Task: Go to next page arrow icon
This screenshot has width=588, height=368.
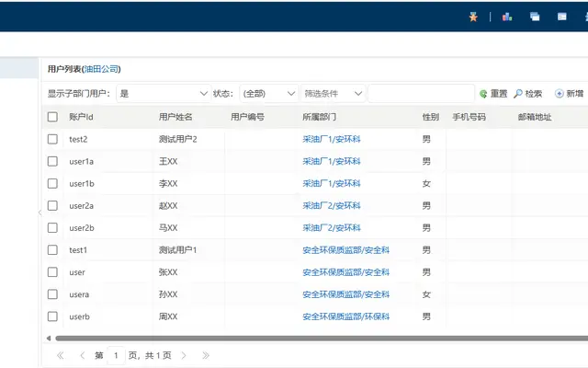Action: (184, 355)
